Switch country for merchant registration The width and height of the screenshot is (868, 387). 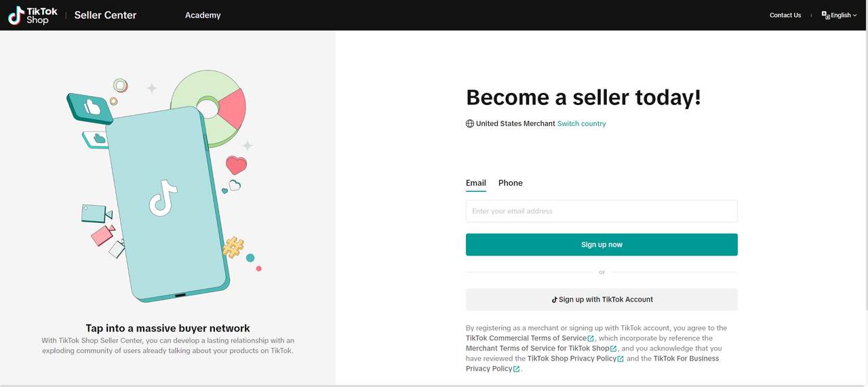pos(581,124)
